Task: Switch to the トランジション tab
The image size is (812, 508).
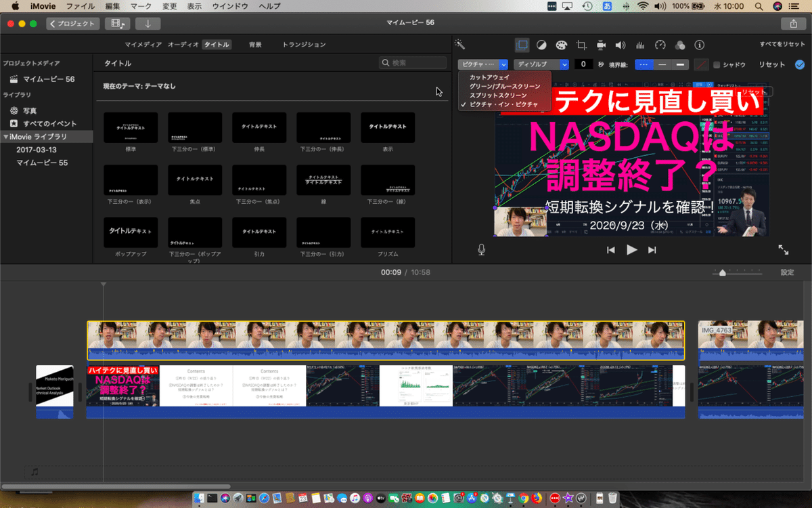Action: pos(304,45)
